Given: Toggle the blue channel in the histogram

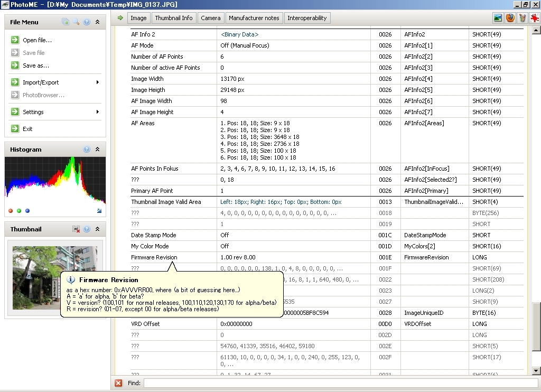Looking at the screenshot, I should pos(27,211).
